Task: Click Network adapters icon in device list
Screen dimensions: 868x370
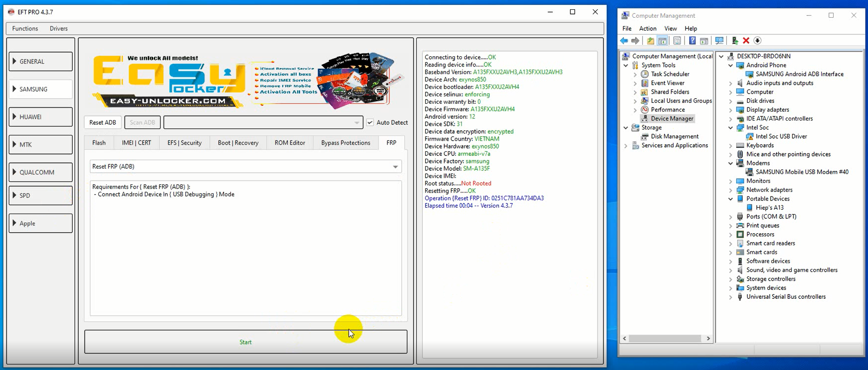Action: [740, 190]
